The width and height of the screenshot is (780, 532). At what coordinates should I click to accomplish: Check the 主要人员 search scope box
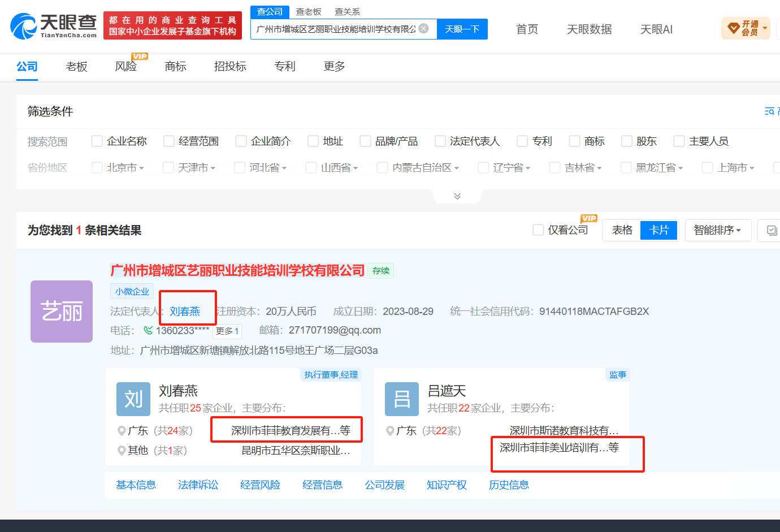pos(679,141)
